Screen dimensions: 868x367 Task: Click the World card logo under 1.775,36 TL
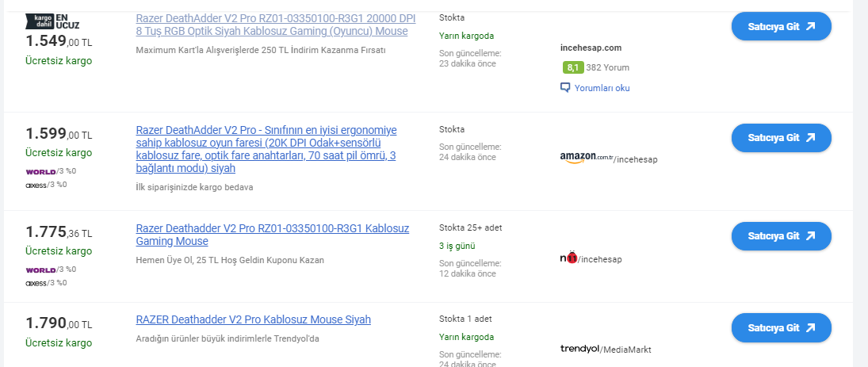[40, 270]
